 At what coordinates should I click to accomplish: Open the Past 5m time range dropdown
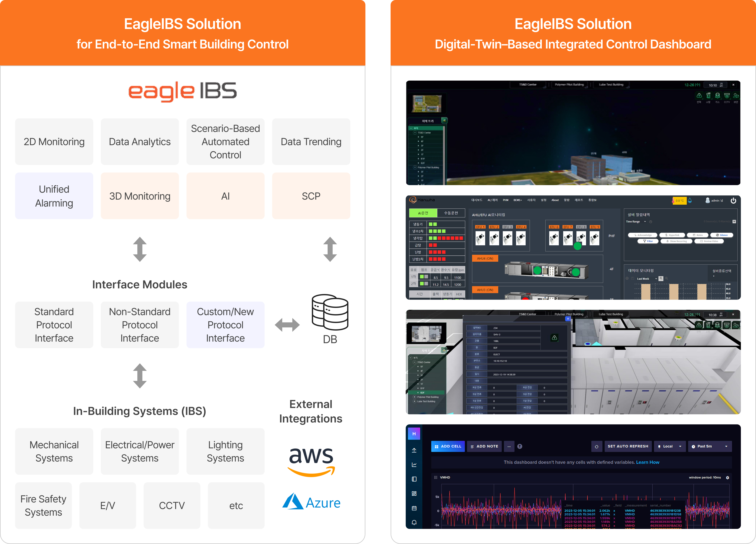click(x=709, y=446)
